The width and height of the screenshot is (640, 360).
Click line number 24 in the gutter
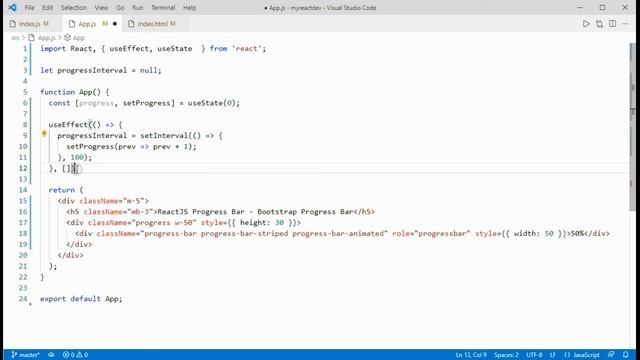[x=23, y=299]
